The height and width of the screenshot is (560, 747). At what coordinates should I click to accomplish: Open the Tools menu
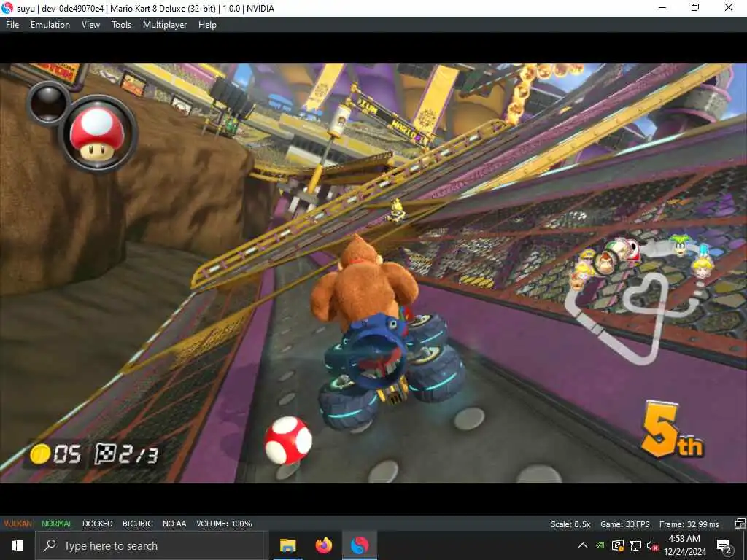tap(122, 25)
